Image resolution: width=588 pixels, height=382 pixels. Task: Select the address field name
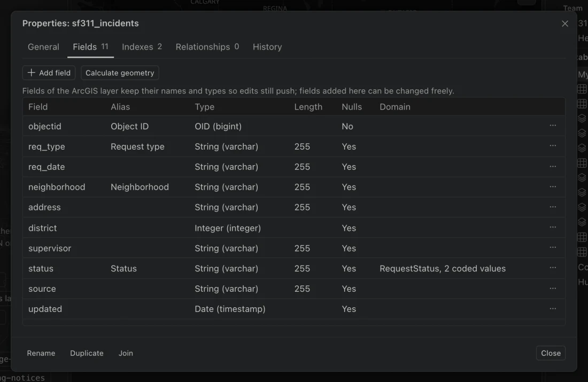click(44, 207)
